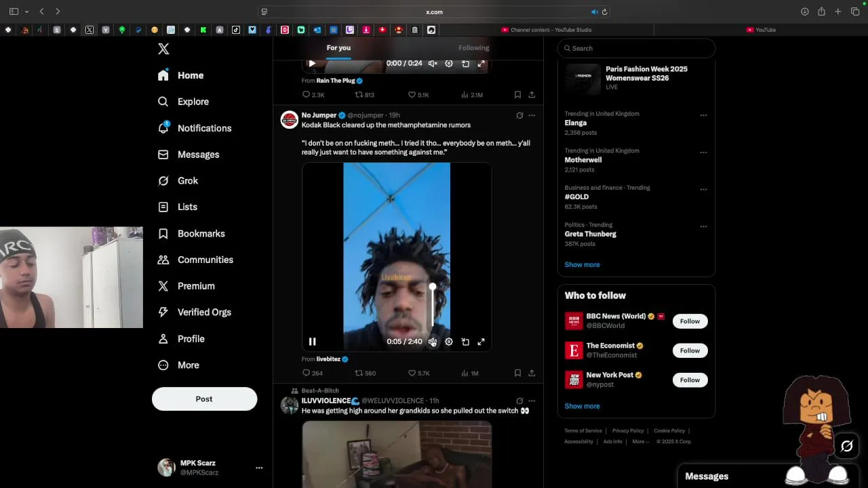Open Verified Orgs page
The width and height of the screenshot is (868, 488).
click(194, 312)
